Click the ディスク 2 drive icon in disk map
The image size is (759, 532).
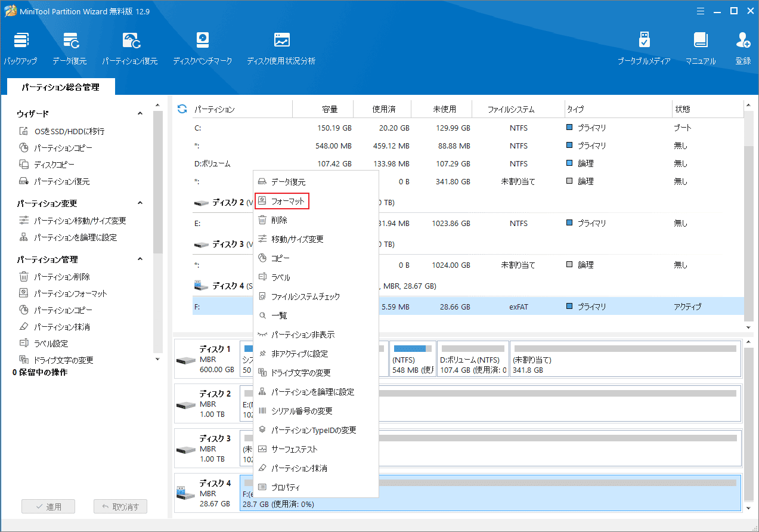pos(187,404)
